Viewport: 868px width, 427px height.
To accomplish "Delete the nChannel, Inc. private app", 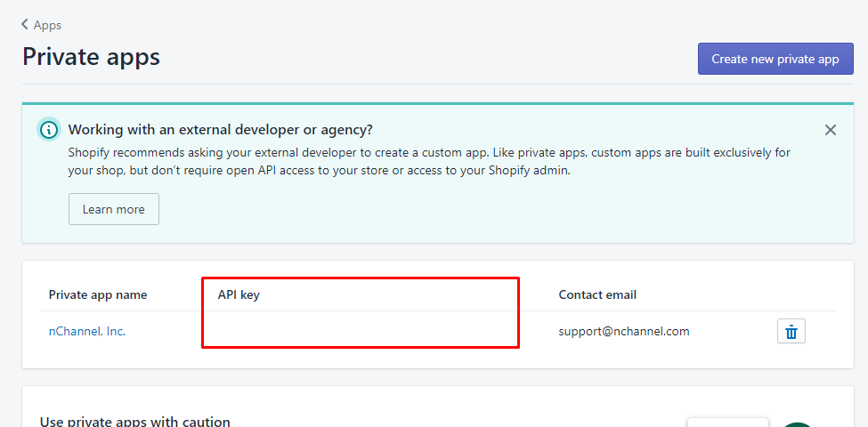I will [791, 331].
